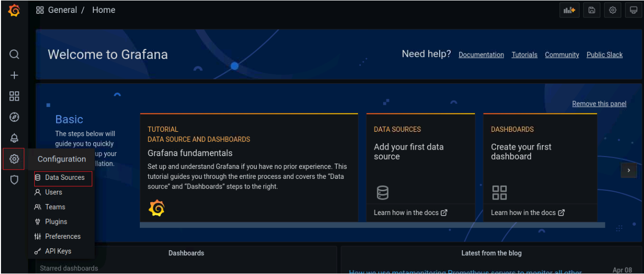Open the Create plus icon in sidebar
The width and height of the screenshot is (644, 274).
pos(14,75)
